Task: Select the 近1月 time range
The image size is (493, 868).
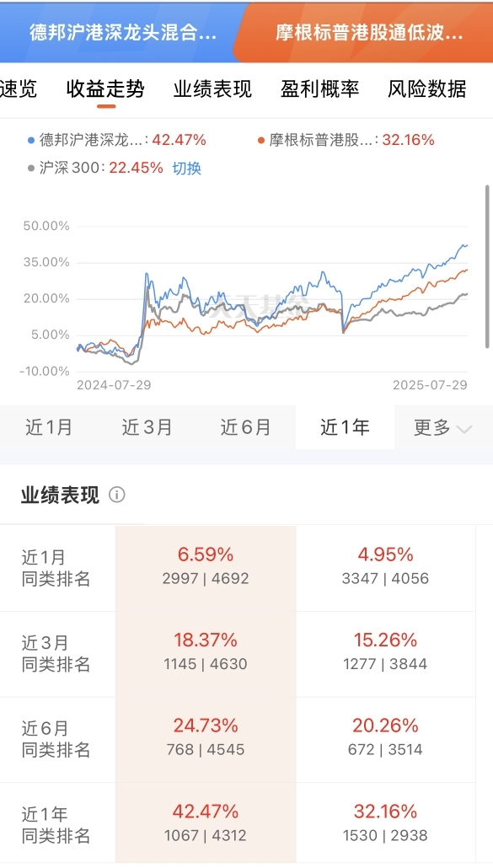Action: point(49,427)
